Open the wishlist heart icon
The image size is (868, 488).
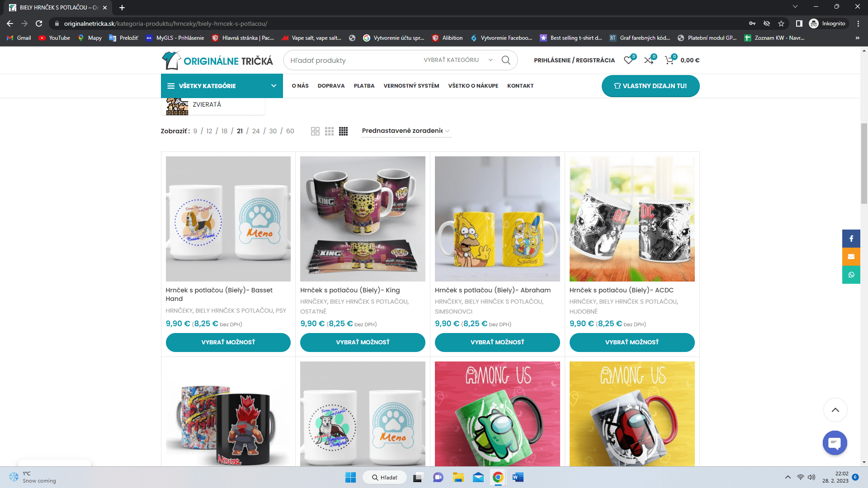pos(628,60)
